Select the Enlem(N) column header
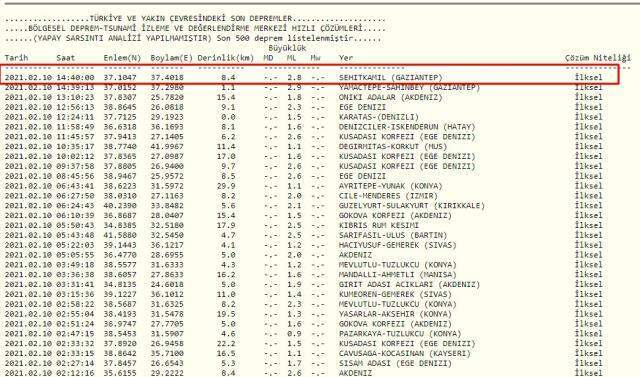 coord(122,58)
